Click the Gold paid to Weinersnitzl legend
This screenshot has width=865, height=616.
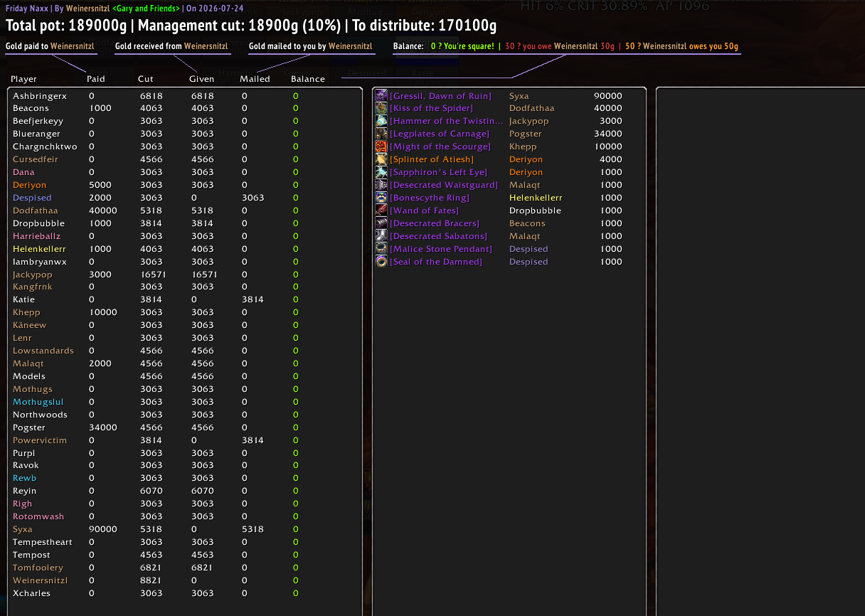pos(51,47)
